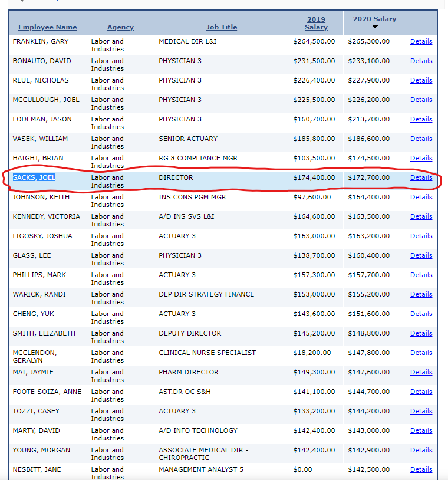
Task: Click the $147,800.00 salary cell
Action: tap(369, 353)
